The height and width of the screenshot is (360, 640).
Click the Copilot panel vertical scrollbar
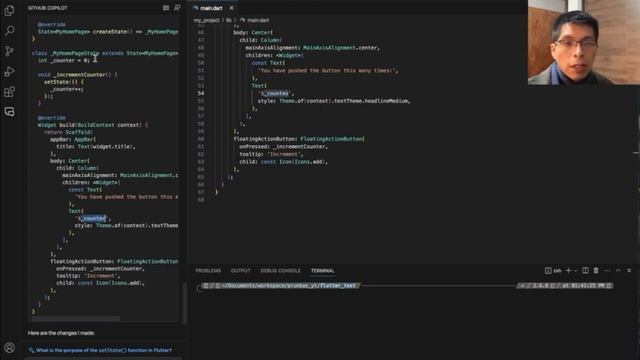tap(184, 303)
